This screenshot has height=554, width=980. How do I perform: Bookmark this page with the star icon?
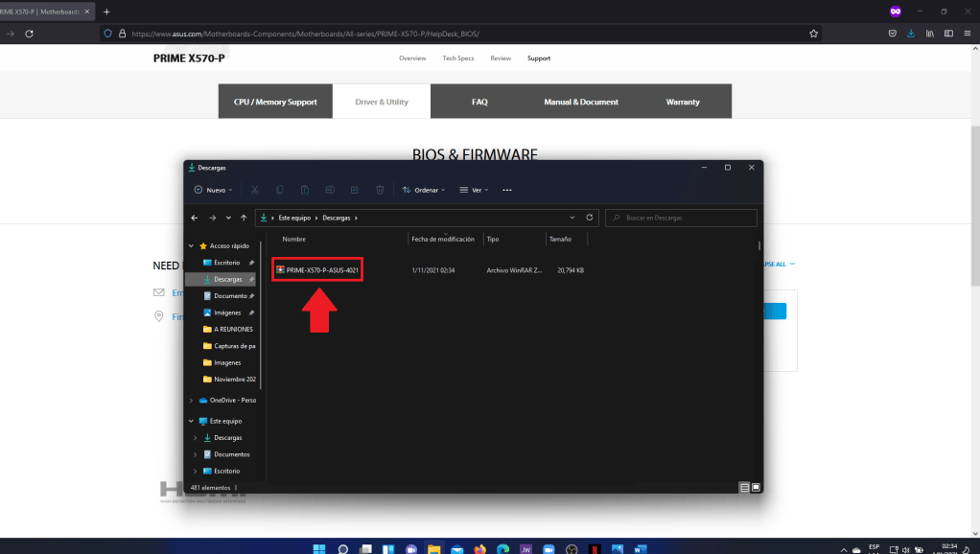pyautogui.click(x=814, y=33)
